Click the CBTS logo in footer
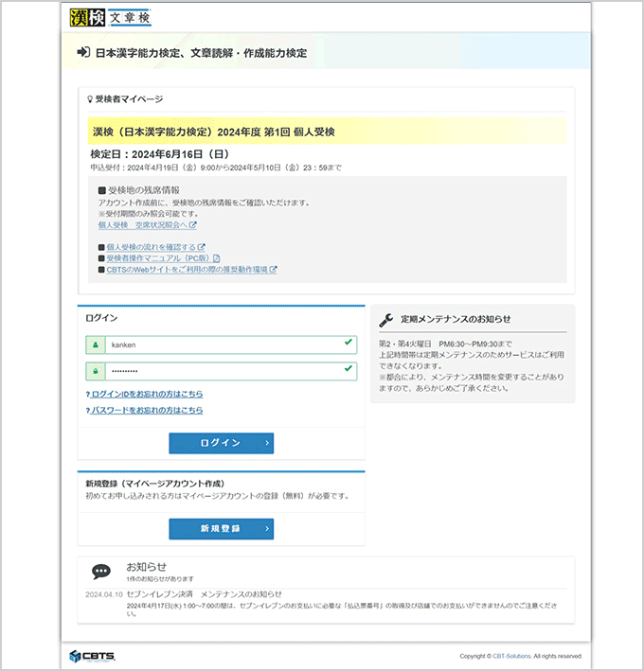 [92, 656]
